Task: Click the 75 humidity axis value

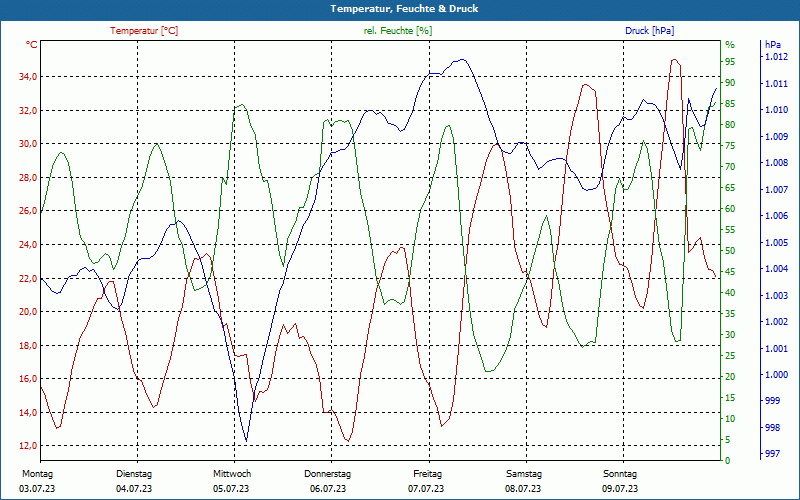Action: click(x=730, y=146)
